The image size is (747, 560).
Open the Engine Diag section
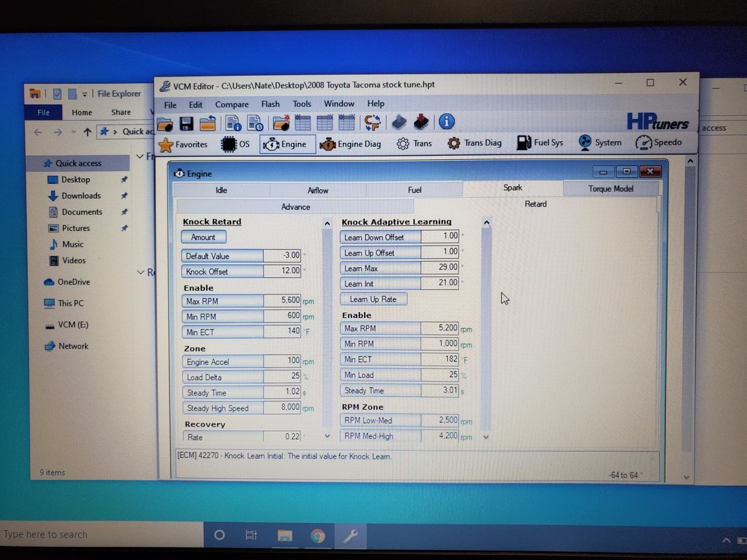point(351,144)
